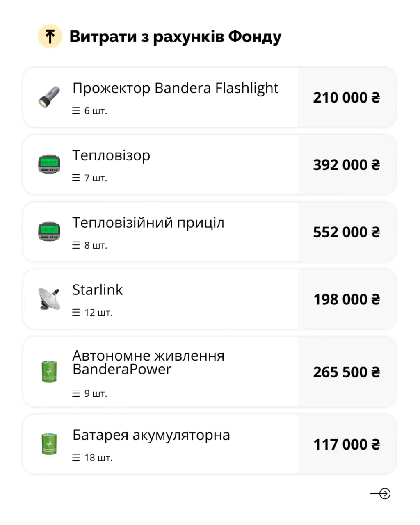Click the Батарея акумуляторна battery icon

49,444
